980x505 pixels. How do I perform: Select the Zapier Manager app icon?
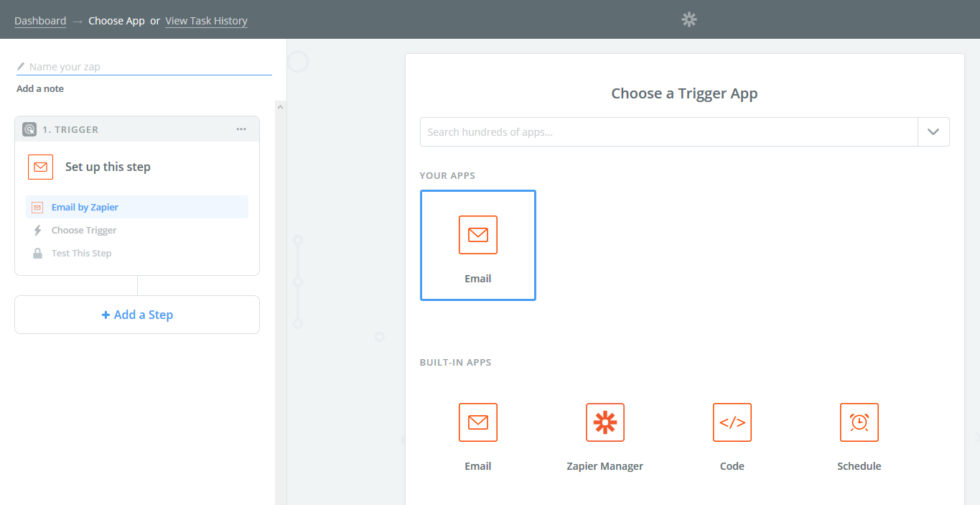click(x=605, y=422)
